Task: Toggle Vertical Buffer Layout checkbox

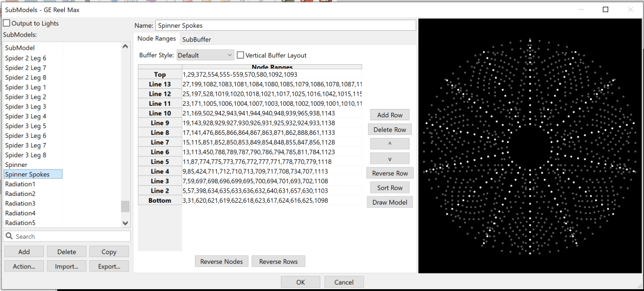Action: tap(241, 55)
